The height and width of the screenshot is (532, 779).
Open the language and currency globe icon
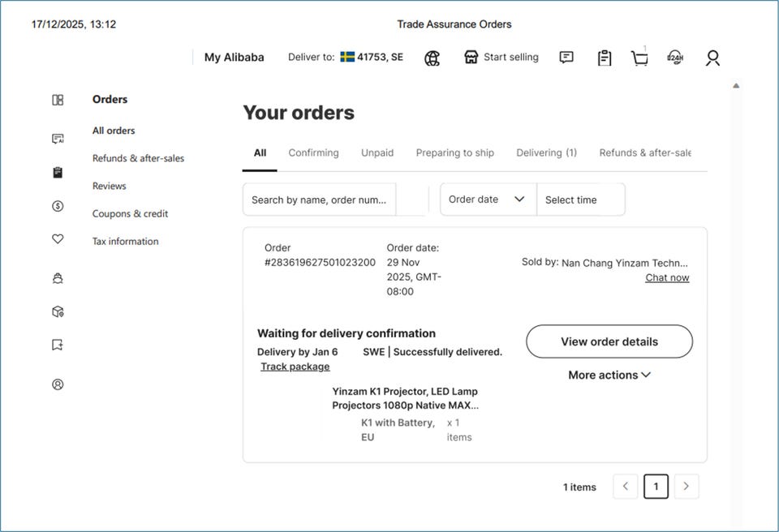pyautogui.click(x=432, y=58)
